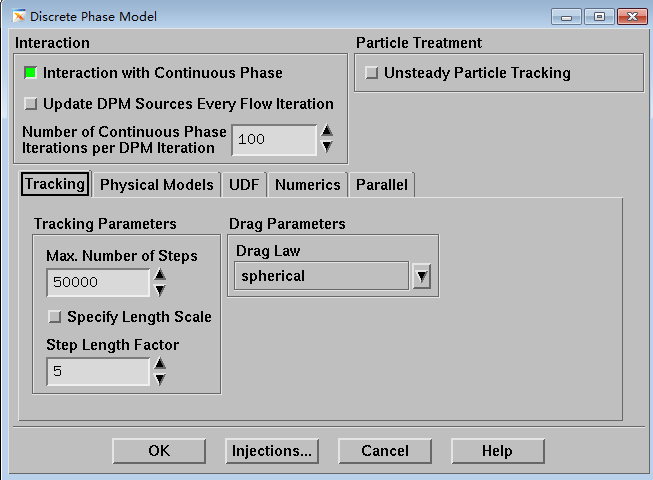Select the Numerics tab

pos(307,184)
